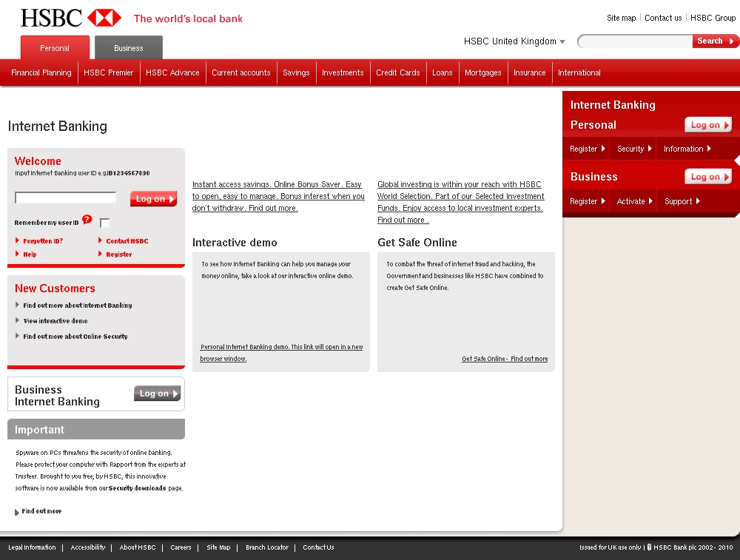Click Security in the Personal sidebar

pos(634,149)
